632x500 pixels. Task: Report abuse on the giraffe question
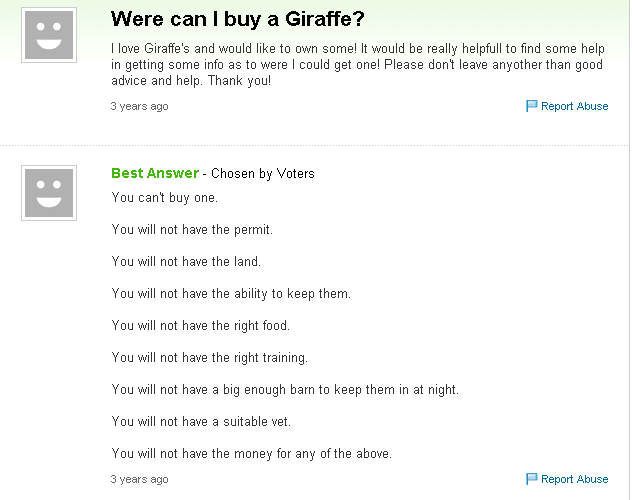tap(574, 106)
